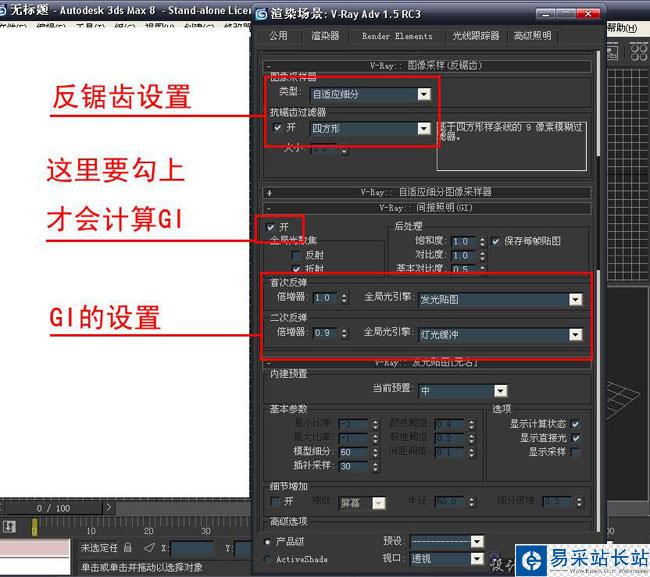The height and width of the screenshot is (577, 650).
Task: Switch to the 公用 tab
Action: (278, 36)
